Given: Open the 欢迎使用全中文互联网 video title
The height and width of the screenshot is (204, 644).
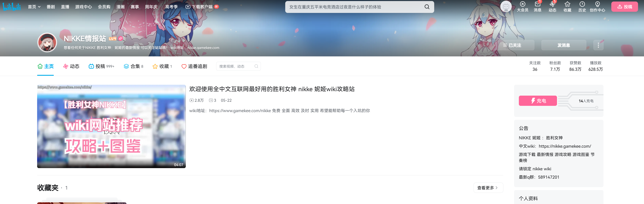Looking at the screenshot, I should [272, 89].
